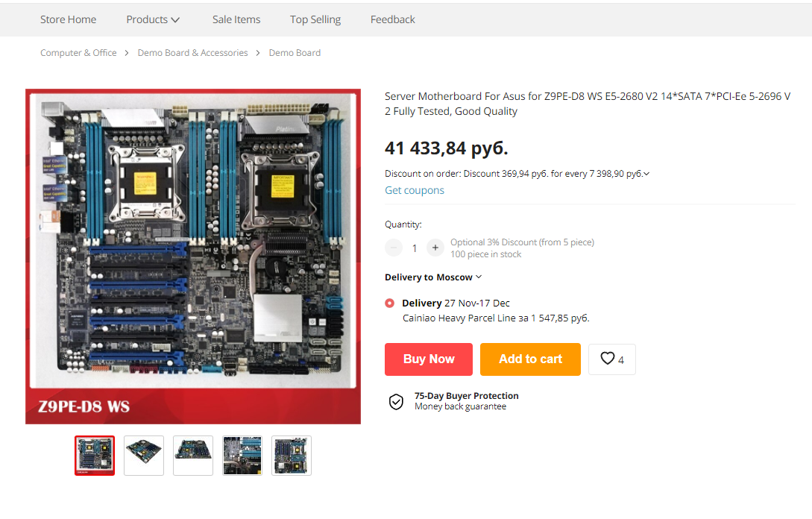The height and width of the screenshot is (519, 812).
Task: Click the main Z9PE-D8 WS product image
Action: coord(193,257)
